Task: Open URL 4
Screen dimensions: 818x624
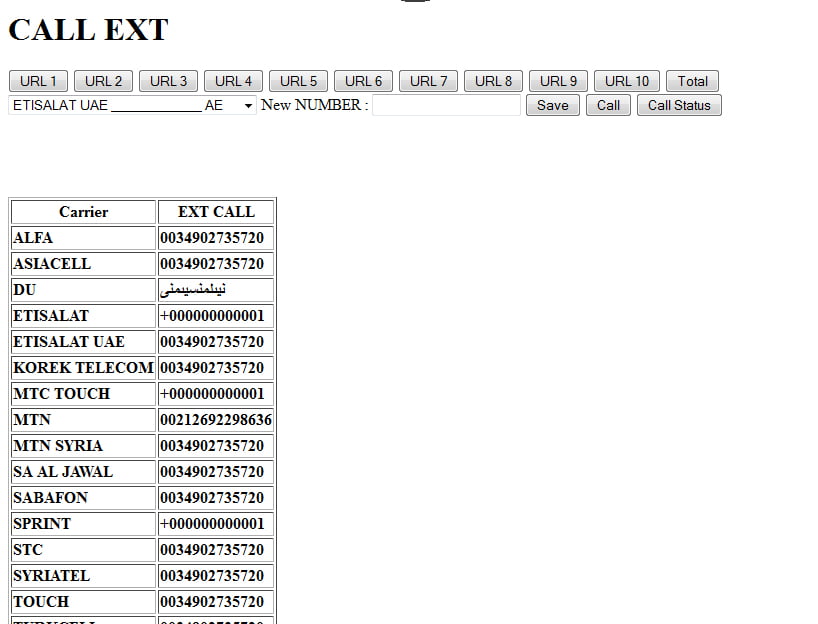Action: pyautogui.click(x=234, y=81)
